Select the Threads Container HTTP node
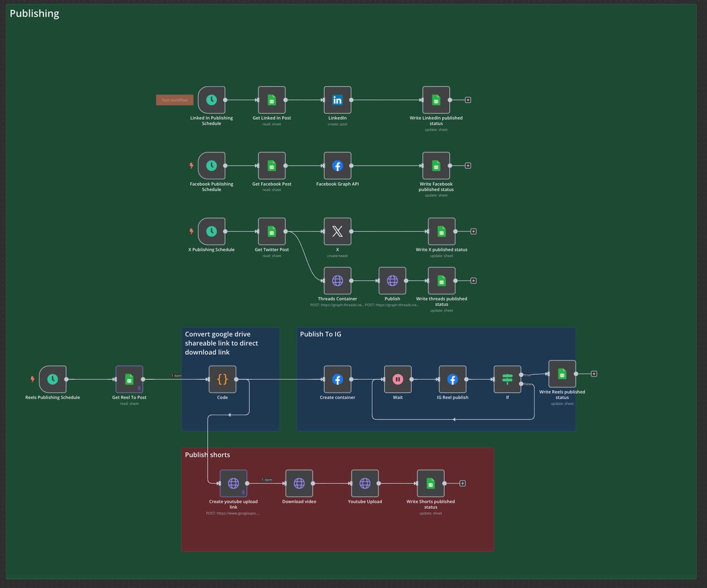This screenshot has width=707, height=588. point(337,280)
